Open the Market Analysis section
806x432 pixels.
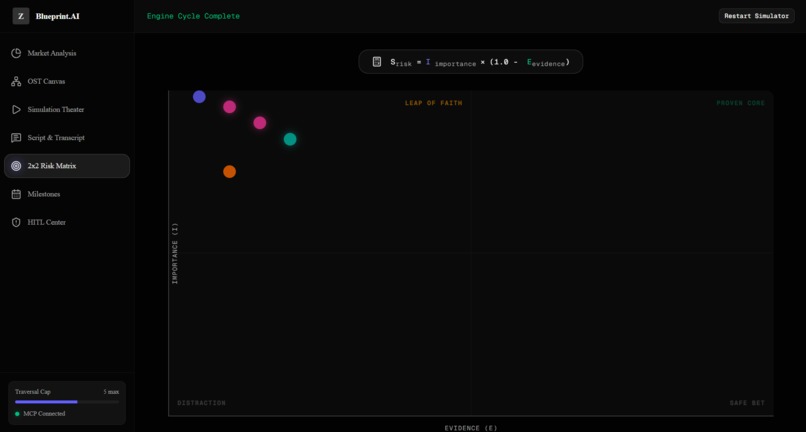pyautogui.click(x=67, y=53)
